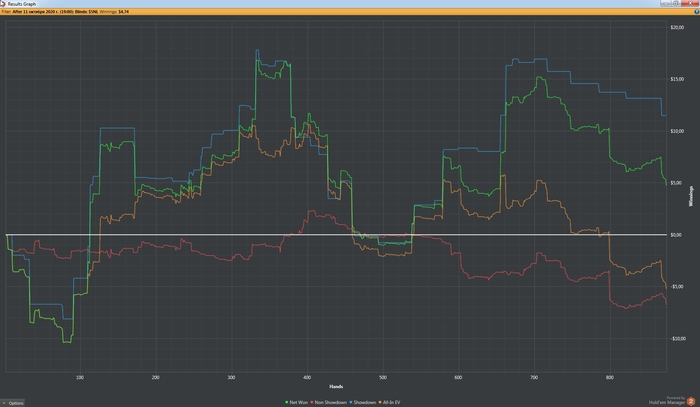Image resolution: width=700 pixels, height=407 pixels.
Task: Click the 800 hands axis tick label
Action: coord(610,378)
